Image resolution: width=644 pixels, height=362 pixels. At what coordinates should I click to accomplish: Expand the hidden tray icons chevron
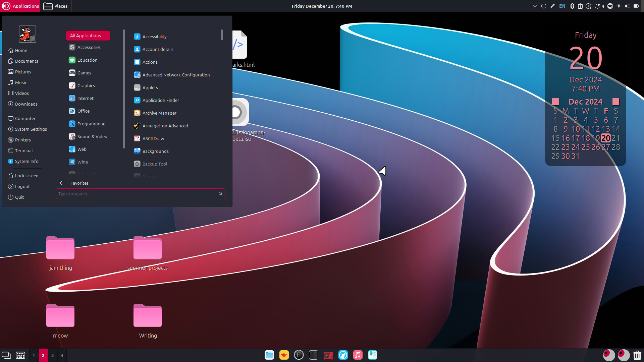(535, 6)
